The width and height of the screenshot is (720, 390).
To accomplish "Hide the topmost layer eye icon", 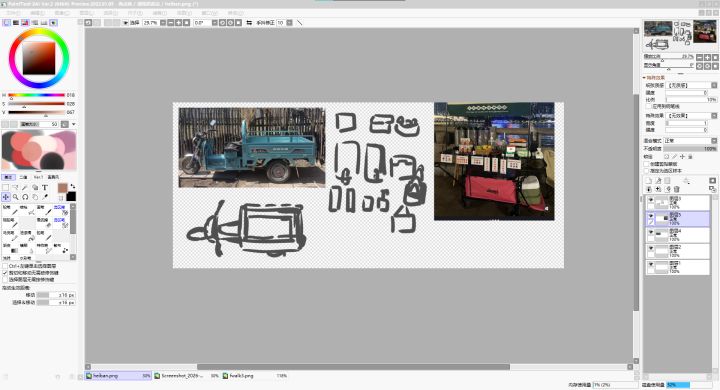I will click(x=651, y=200).
